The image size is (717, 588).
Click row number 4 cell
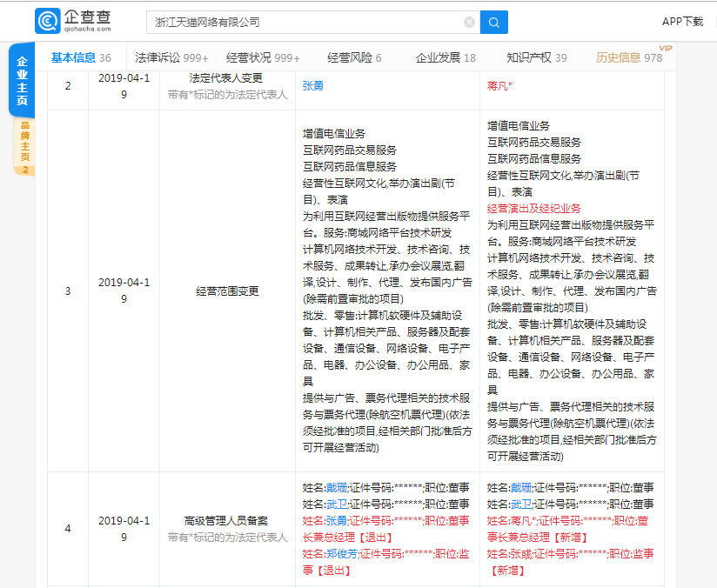(68, 529)
